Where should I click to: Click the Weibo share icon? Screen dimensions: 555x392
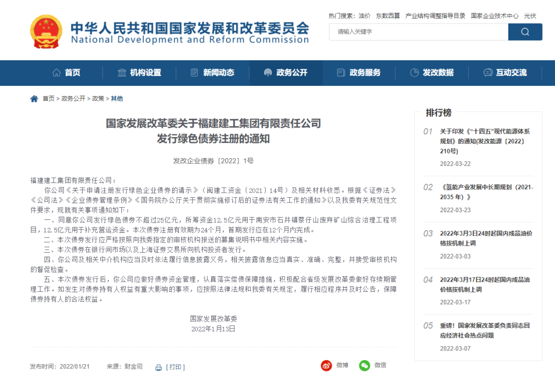pyautogui.click(x=327, y=365)
